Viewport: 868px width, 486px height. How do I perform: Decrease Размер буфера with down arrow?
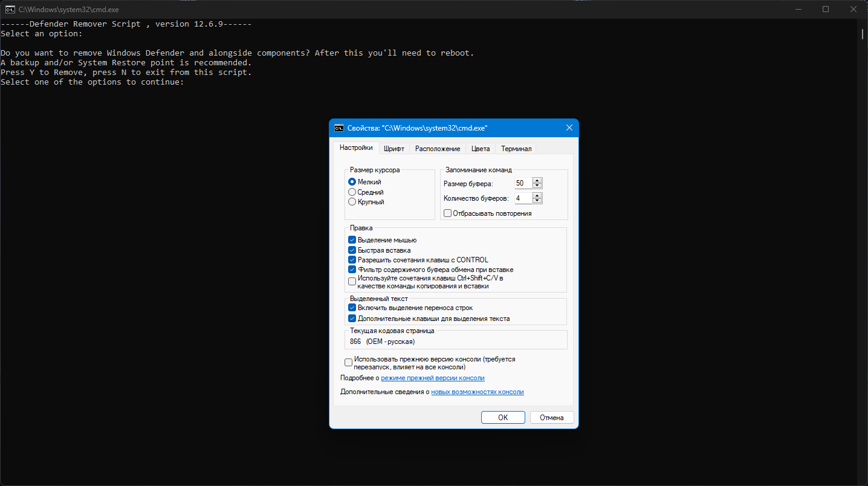537,186
